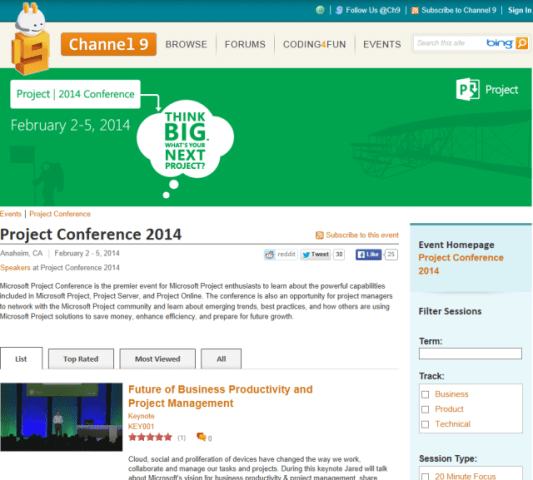This screenshot has width=533, height=480.
Task: Click the Keynote session type link
Action: coord(141,416)
